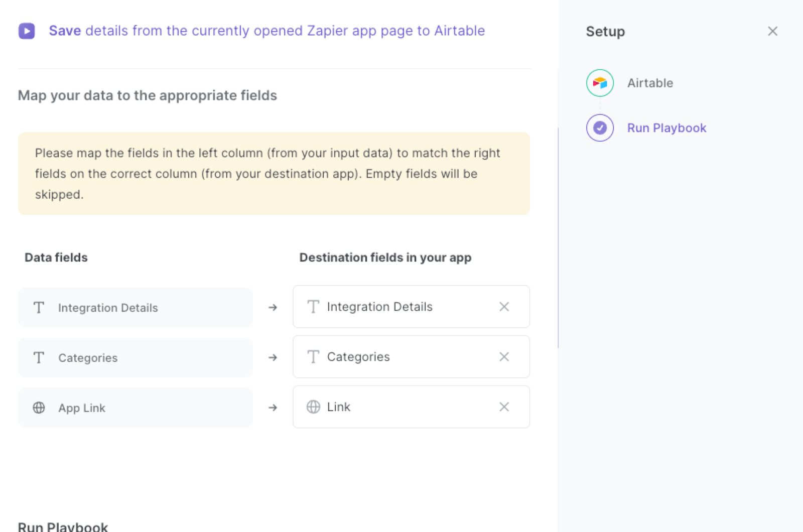Clear the Integration Details destination mapping
This screenshot has height=532, width=803.
pos(504,307)
